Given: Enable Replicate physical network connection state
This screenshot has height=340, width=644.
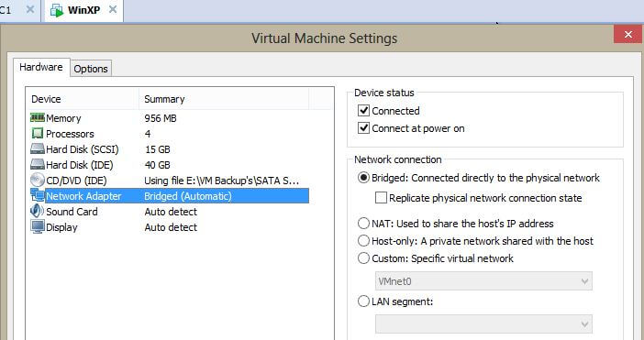Looking at the screenshot, I should [381, 198].
